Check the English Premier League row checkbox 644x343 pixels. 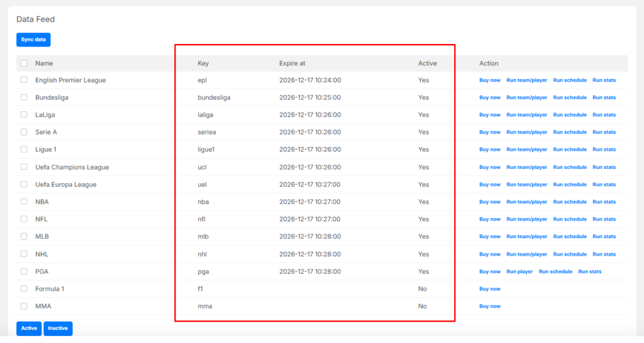pyautogui.click(x=24, y=80)
